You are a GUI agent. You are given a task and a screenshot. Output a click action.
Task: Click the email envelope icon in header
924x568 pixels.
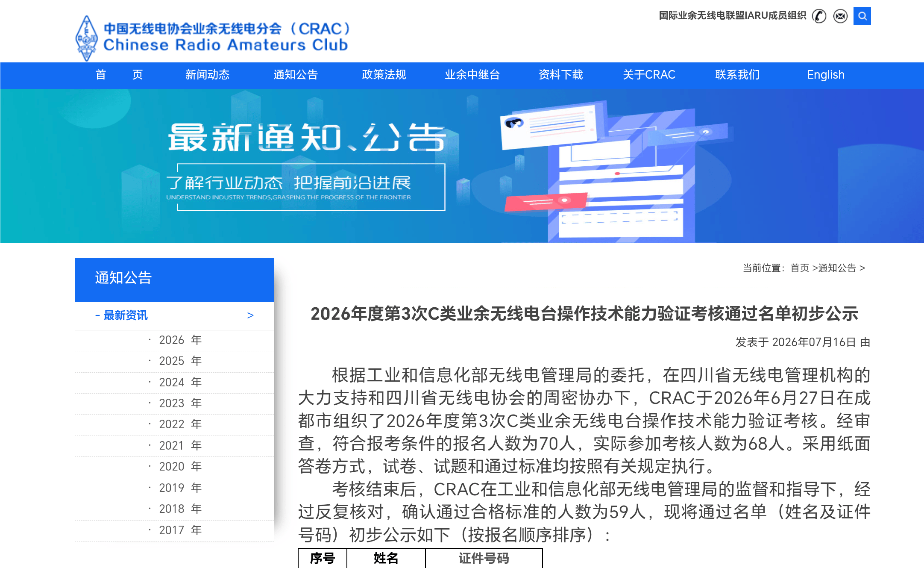pos(840,16)
